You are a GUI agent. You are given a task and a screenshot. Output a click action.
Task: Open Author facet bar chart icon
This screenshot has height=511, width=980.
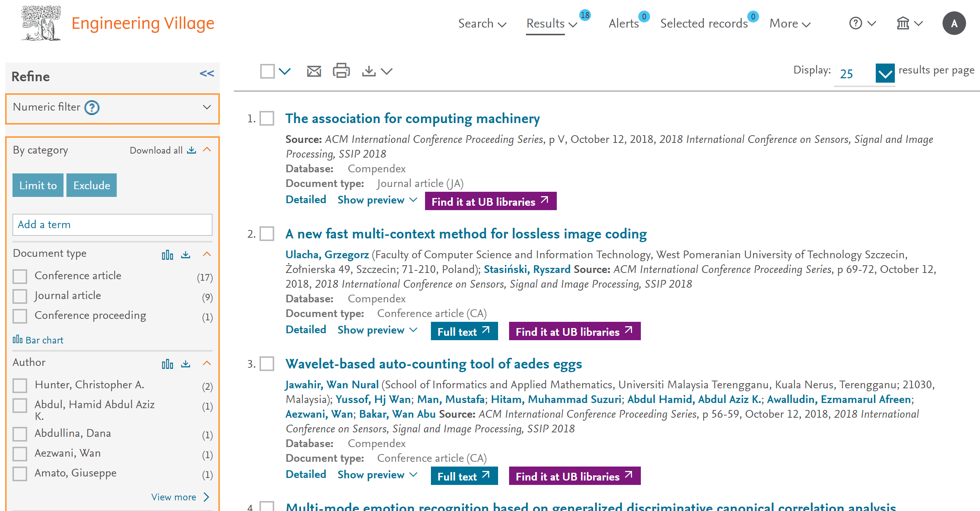pos(167,364)
